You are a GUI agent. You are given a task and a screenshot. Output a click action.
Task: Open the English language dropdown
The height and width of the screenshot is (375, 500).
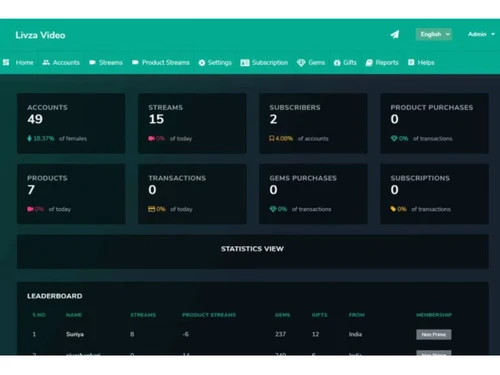[x=434, y=34]
